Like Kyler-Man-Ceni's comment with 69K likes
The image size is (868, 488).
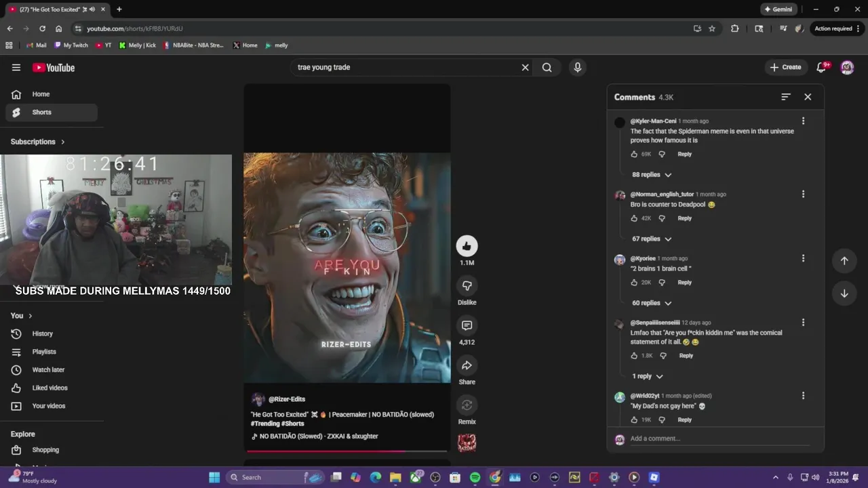635,154
